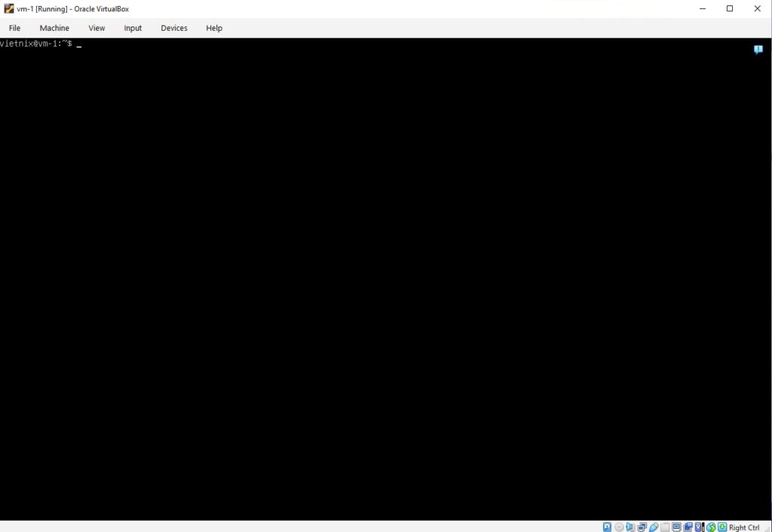
Task: Open the File menu
Action: coord(15,28)
